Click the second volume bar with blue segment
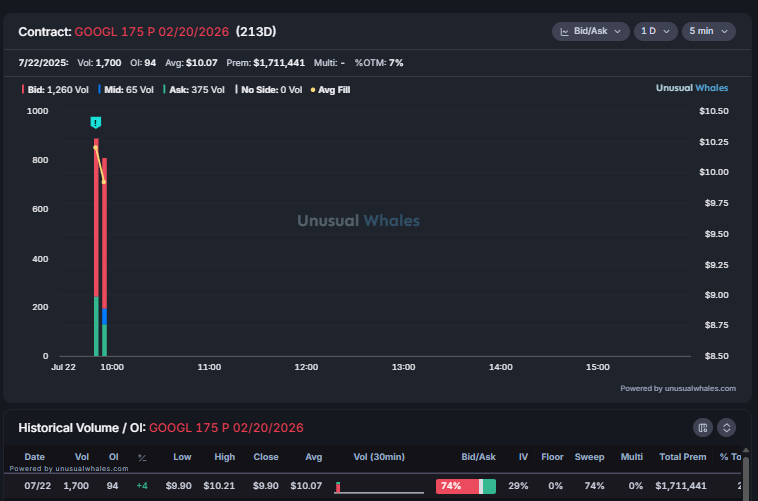 click(104, 257)
